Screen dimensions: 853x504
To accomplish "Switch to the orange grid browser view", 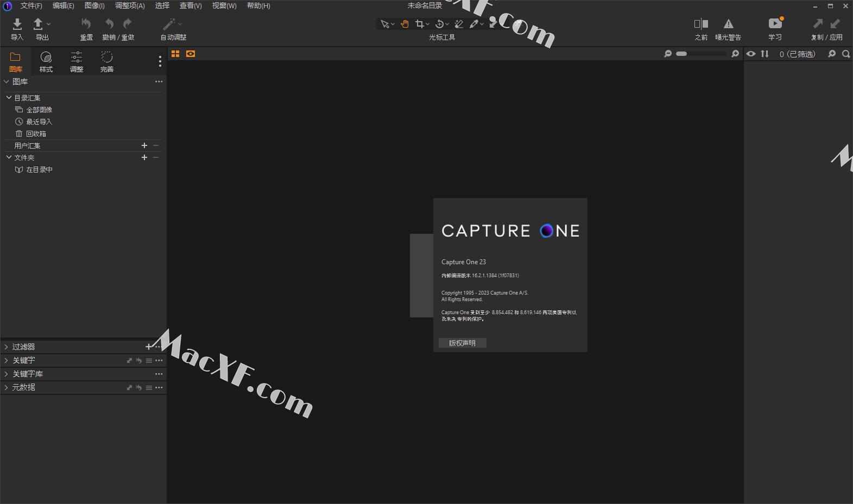I will click(x=175, y=54).
